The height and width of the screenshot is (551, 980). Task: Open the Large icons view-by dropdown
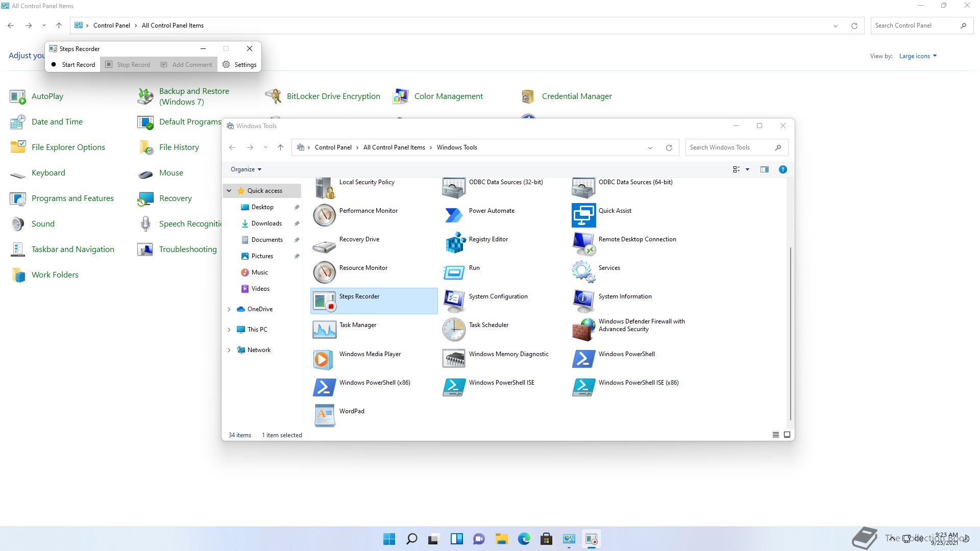click(x=918, y=56)
